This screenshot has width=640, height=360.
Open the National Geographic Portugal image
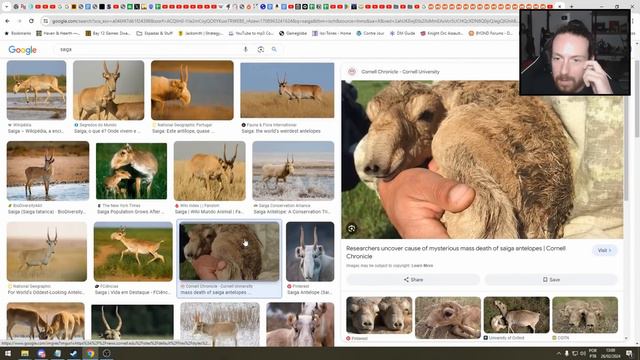pyautogui.click(x=192, y=90)
